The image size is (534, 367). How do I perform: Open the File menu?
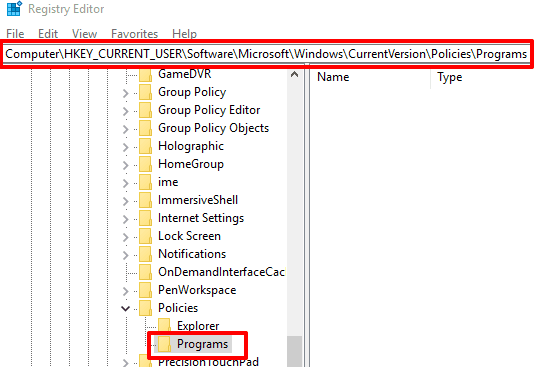pos(15,34)
